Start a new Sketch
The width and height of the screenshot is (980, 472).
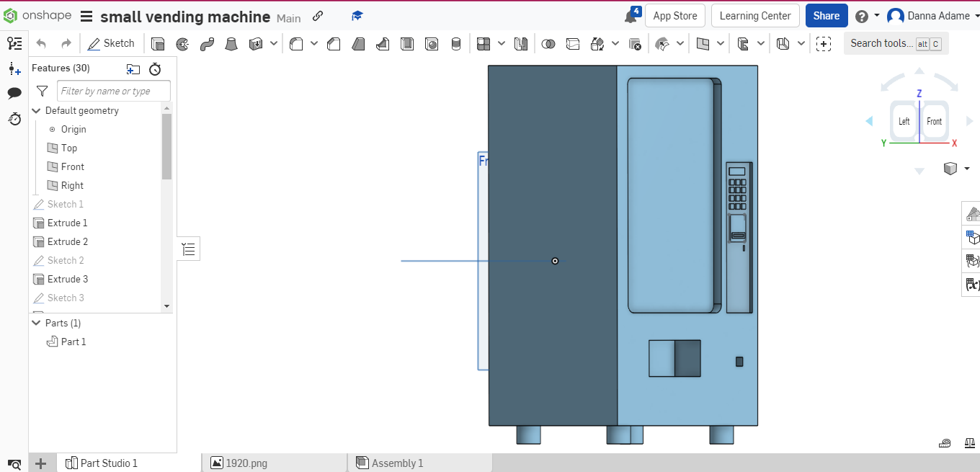click(112, 43)
